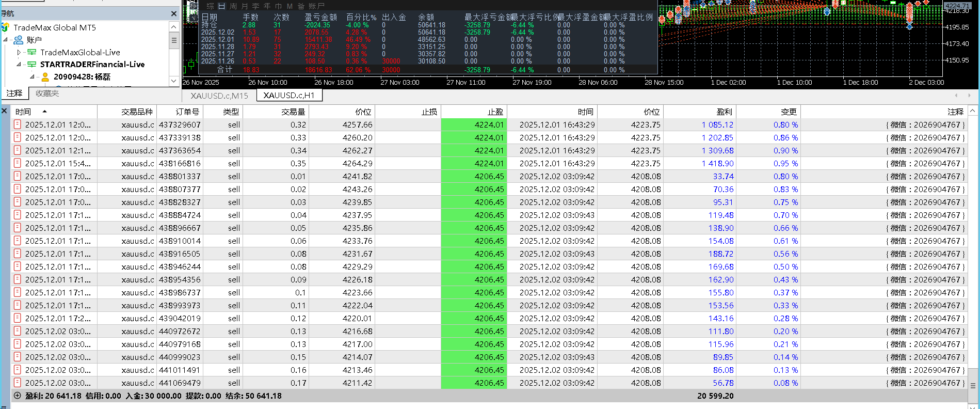This screenshot has width=980, height=409.
Task: Sort by the 交易品种 column header
Action: tap(127, 112)
